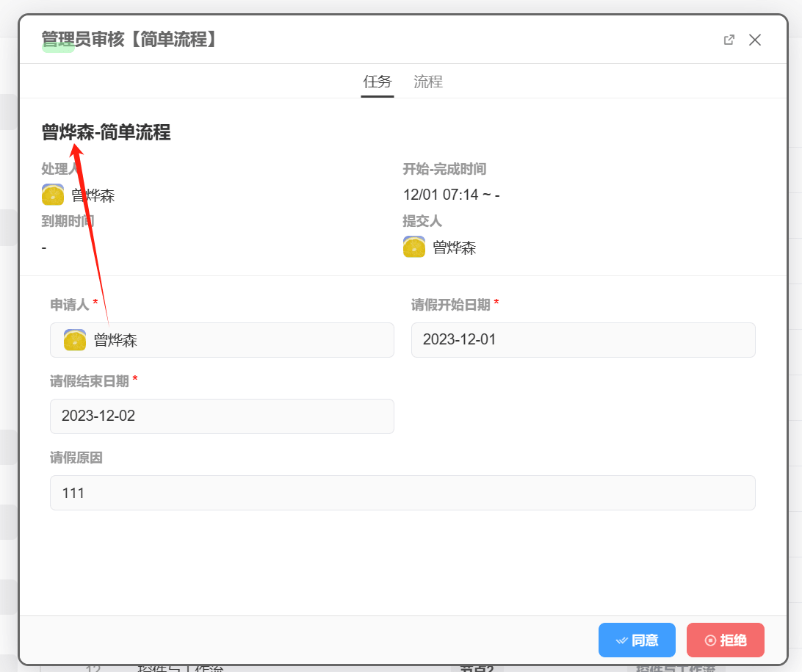Click the 请假结束日期 field showing 2023-12-02

[222, 416]
